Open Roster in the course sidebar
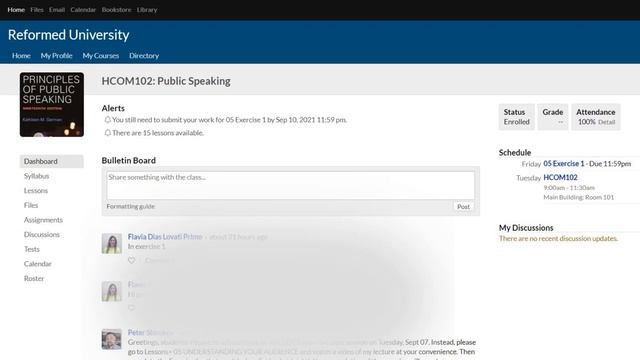The width and height of the screenshot is (640, 360). tap(34, 278)
